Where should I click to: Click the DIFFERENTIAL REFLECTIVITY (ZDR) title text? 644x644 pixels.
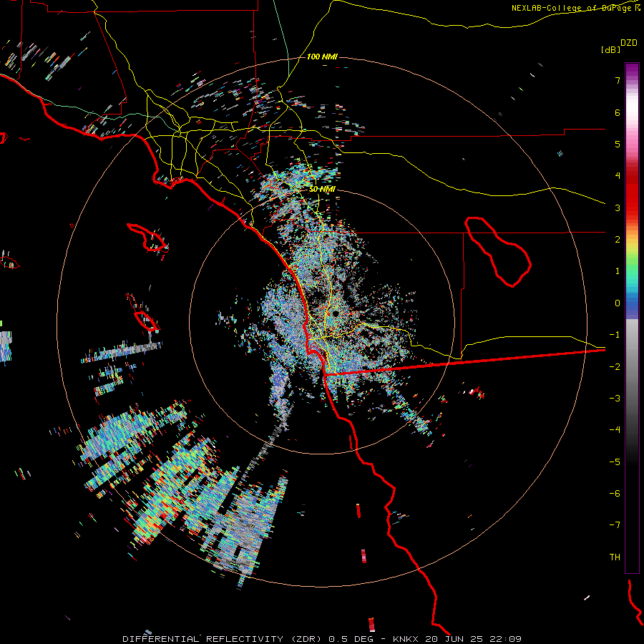[x=223, y=639]
